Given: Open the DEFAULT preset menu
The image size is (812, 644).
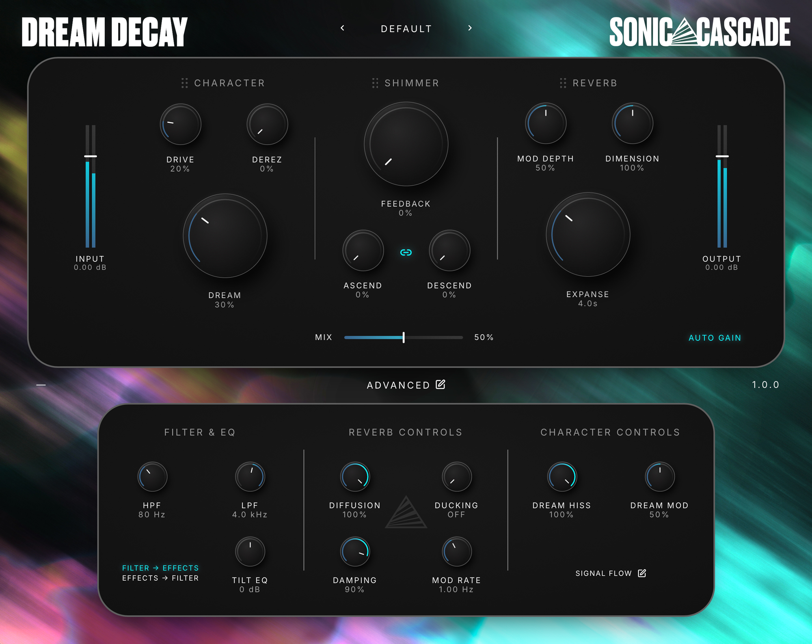Looking at the screenshot, I should pos(406,29).
